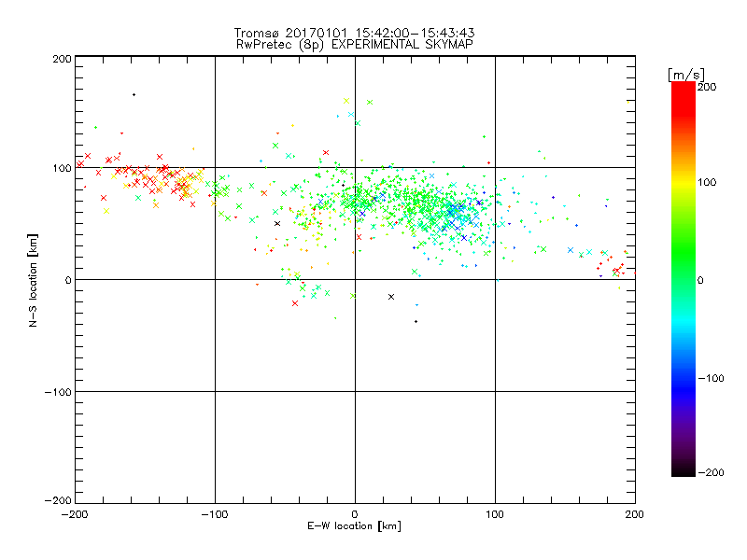Click the "N-S location [km]" axis label
747x560 pixels.
point(33,280)
